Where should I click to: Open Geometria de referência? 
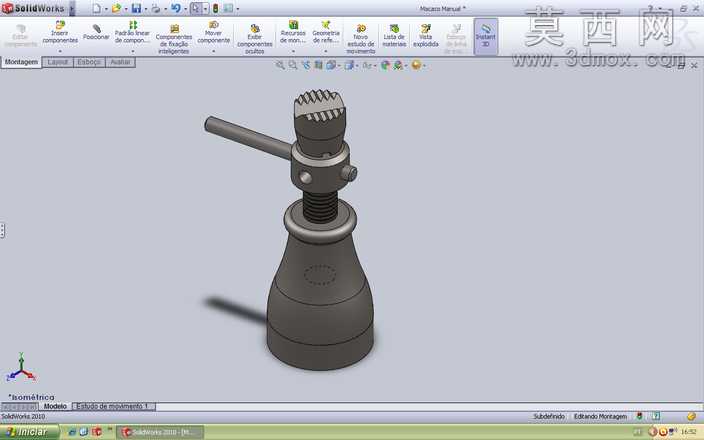[326, 32]
